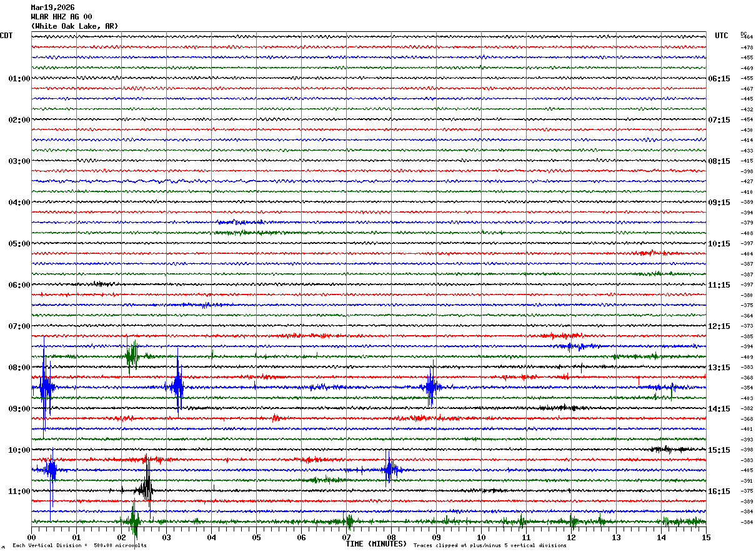The height and width of the screenshot is (554, 756).
Task: Click minute tick label 03 on the axis
Action: pos(166,537)
